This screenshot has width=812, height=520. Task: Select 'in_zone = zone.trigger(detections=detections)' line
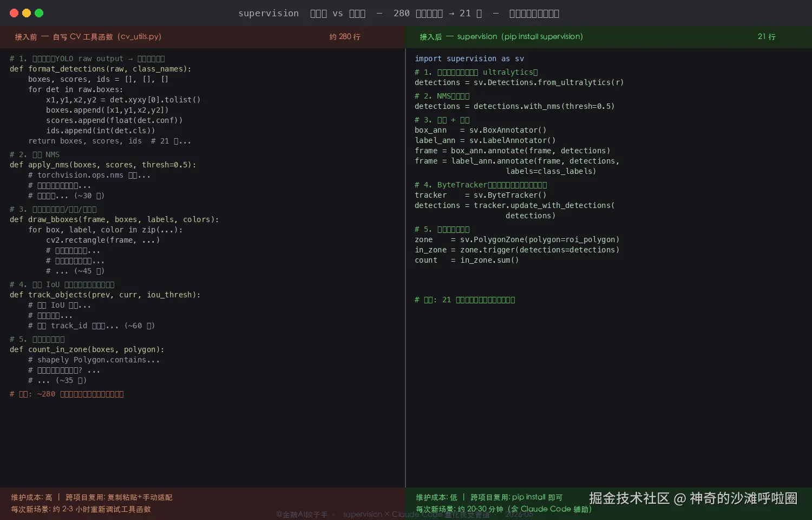[517, 250]
